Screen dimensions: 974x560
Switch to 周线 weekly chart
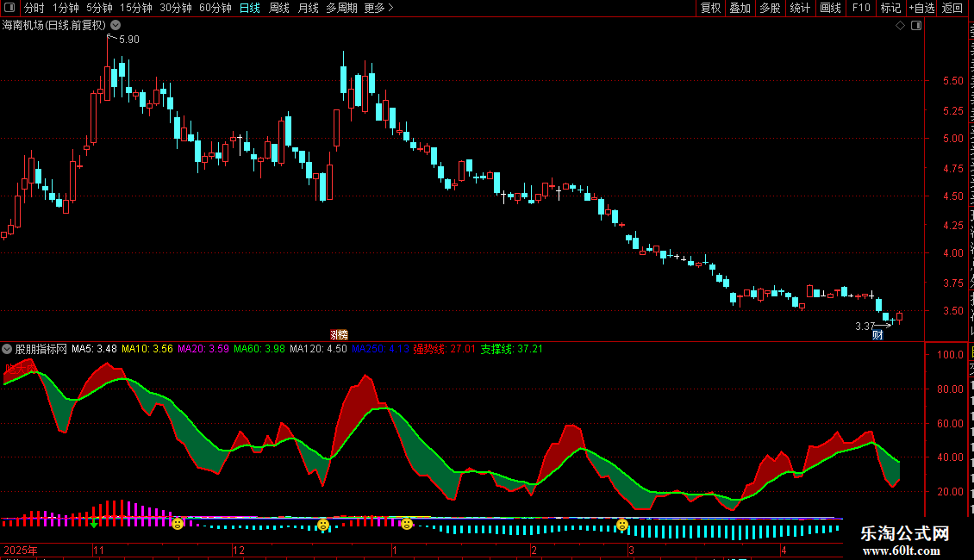279,8
